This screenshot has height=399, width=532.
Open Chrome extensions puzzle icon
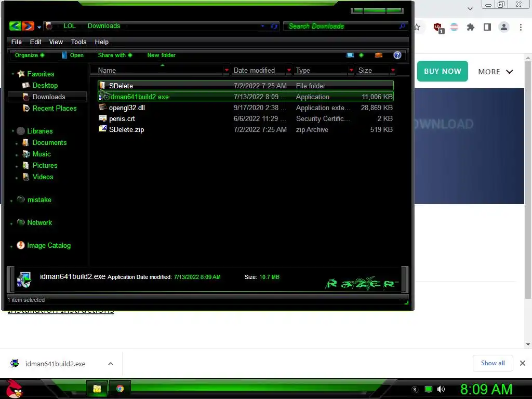pyautogui.click(x=471, y=27)
